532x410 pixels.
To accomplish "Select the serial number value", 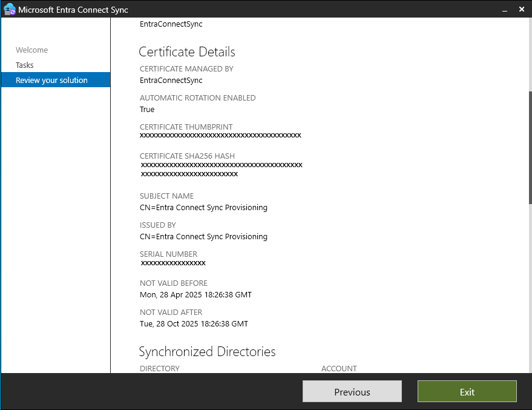I will (173, 263).
